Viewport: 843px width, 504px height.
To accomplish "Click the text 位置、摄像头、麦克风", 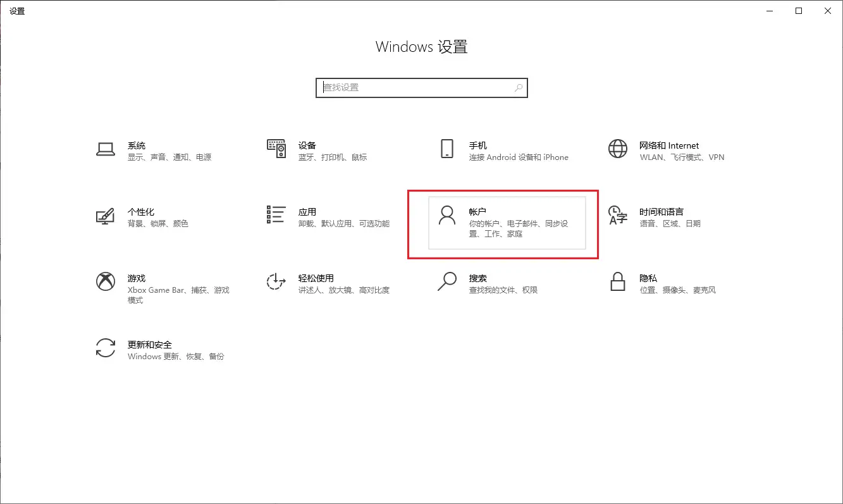I will [x=677, y=290].
